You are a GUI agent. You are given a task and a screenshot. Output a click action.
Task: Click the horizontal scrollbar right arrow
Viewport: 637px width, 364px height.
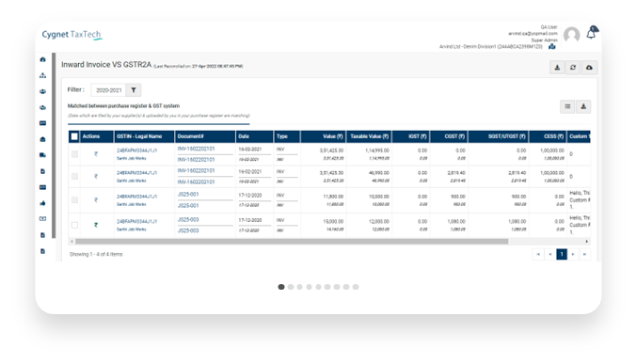point(586,242)
